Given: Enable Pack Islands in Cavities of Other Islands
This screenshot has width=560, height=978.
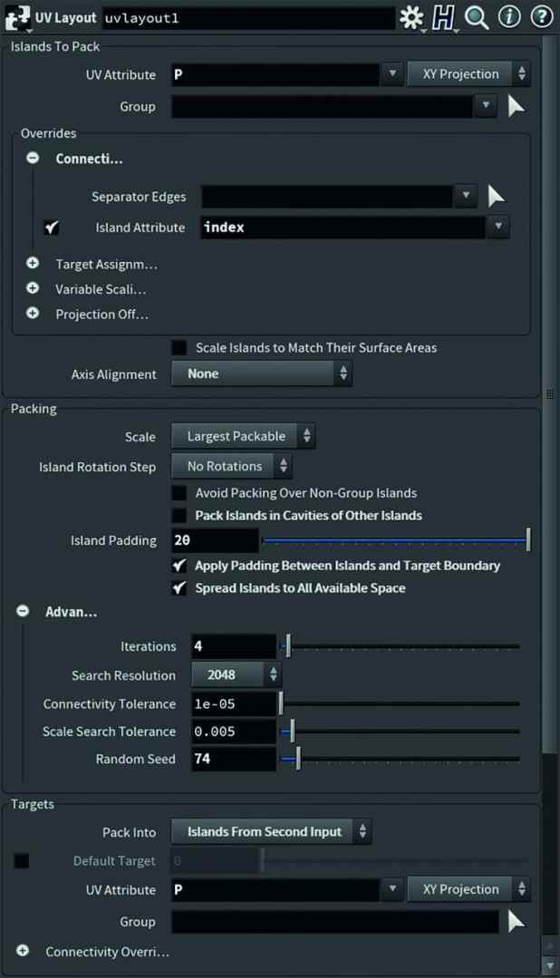Looking at the screenshot, I should point(179,515).
